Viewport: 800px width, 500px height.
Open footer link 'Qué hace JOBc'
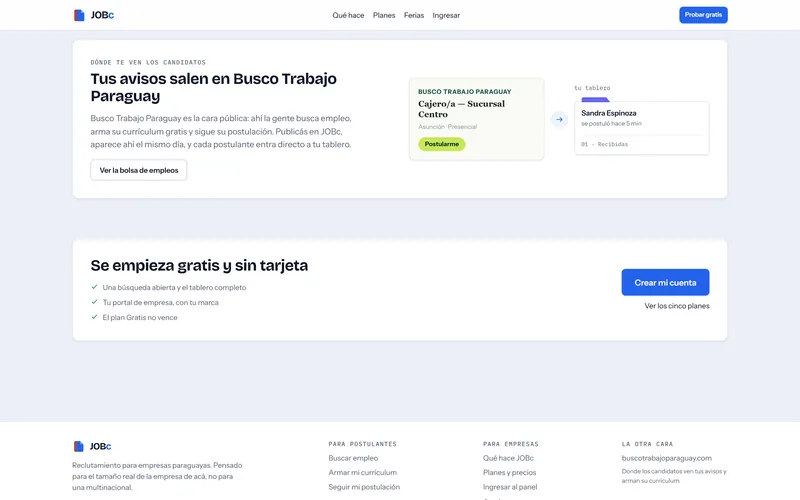tap(508, 458)
